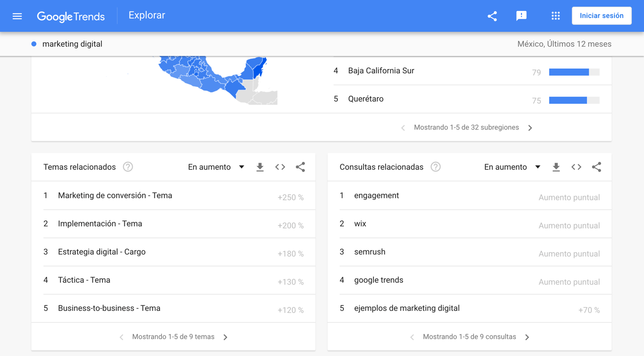This screenshot has height=356, width=644.
Task: Click the Google Trends logo
Action: coord(70,16)
